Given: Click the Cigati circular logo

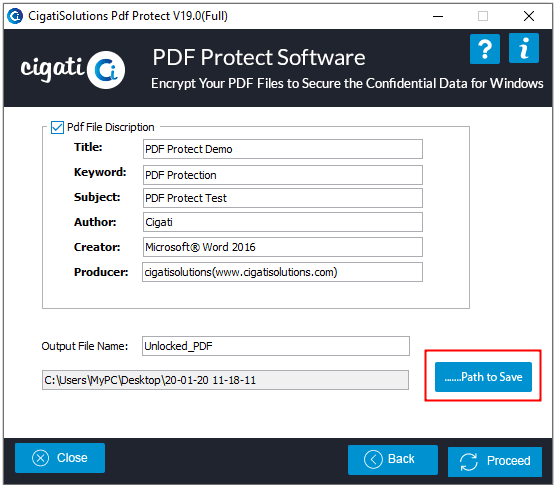Looking at the screenshot, I should click(106, 70).
